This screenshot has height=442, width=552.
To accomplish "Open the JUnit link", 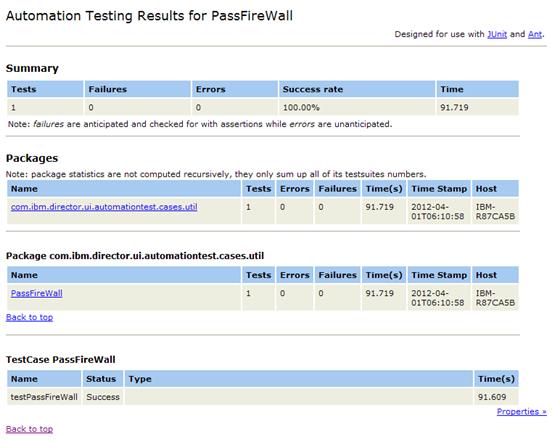I will (x=497, y=34).
